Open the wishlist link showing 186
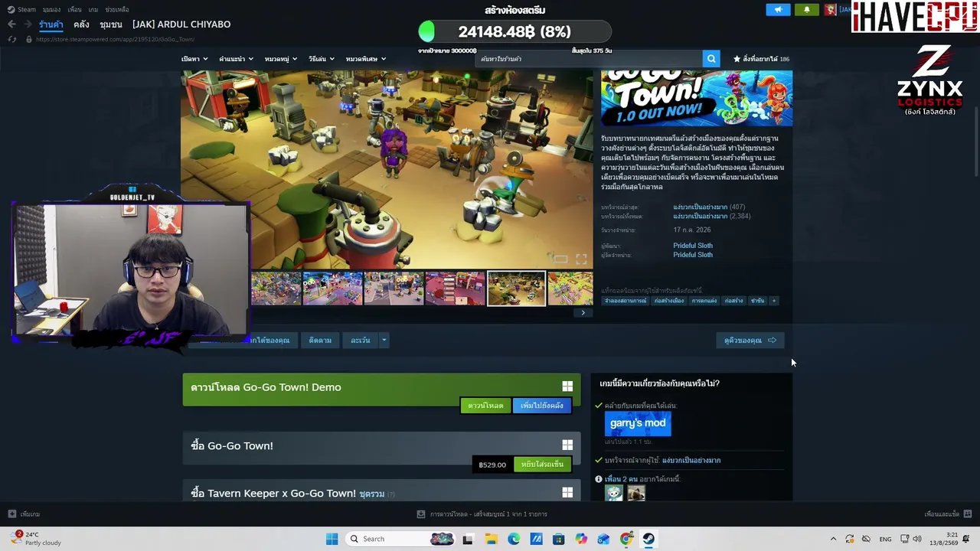Viewport: 980px width, 551px height. click(761, 59)
